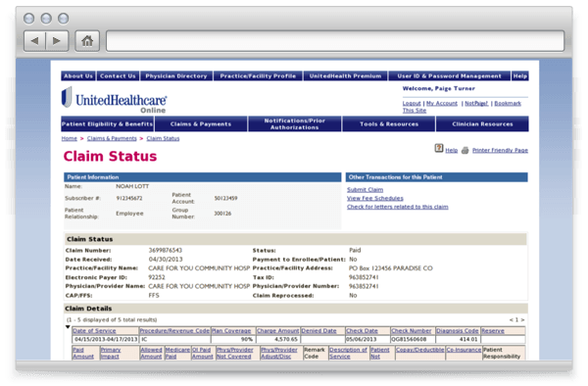The height and width of the screenshot is (386, 588).
Task: Click the Help link beside question icon
Action: [x=452, y=150]
